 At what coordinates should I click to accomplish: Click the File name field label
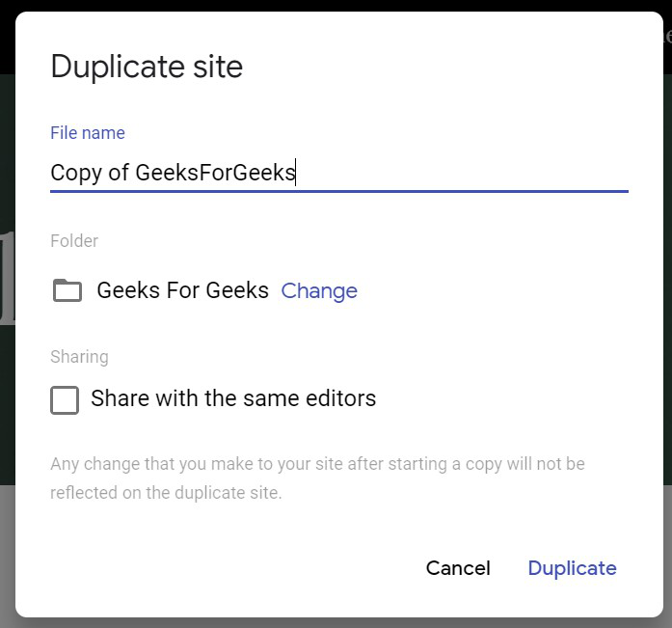click(88, 133)
